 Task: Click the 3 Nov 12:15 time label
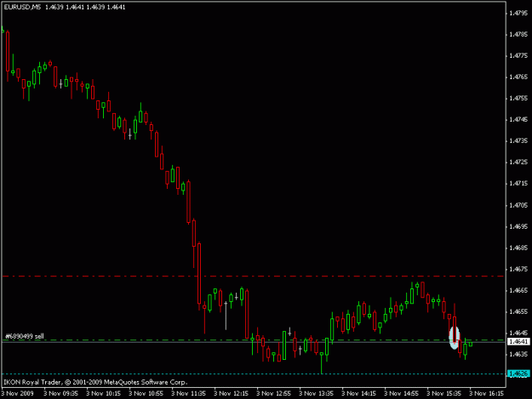point(231,393)
